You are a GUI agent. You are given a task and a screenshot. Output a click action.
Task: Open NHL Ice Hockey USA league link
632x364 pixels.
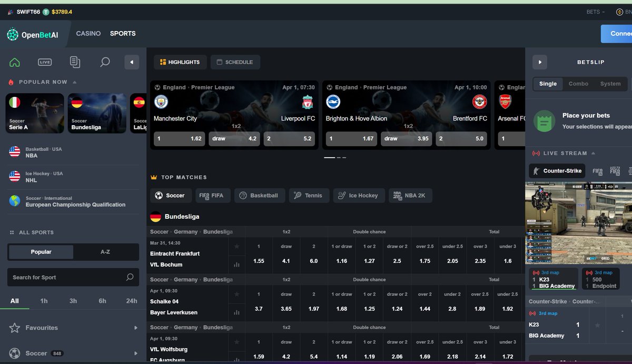74,177
